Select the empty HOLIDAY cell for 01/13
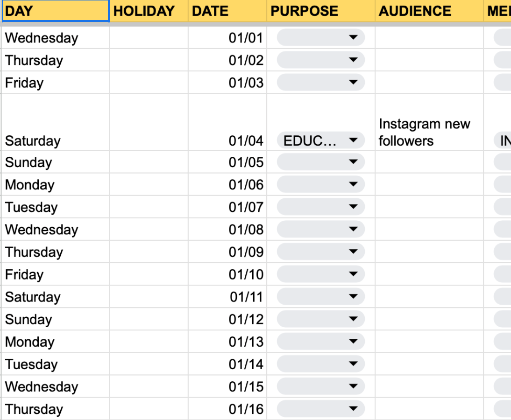Screen dimensions: 511x420 [149, 342]
